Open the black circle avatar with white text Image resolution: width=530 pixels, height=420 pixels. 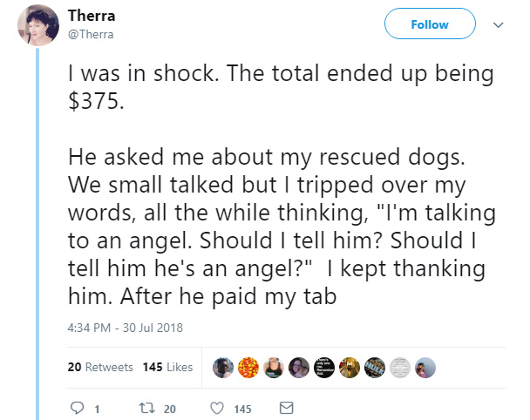pos(324,368)
